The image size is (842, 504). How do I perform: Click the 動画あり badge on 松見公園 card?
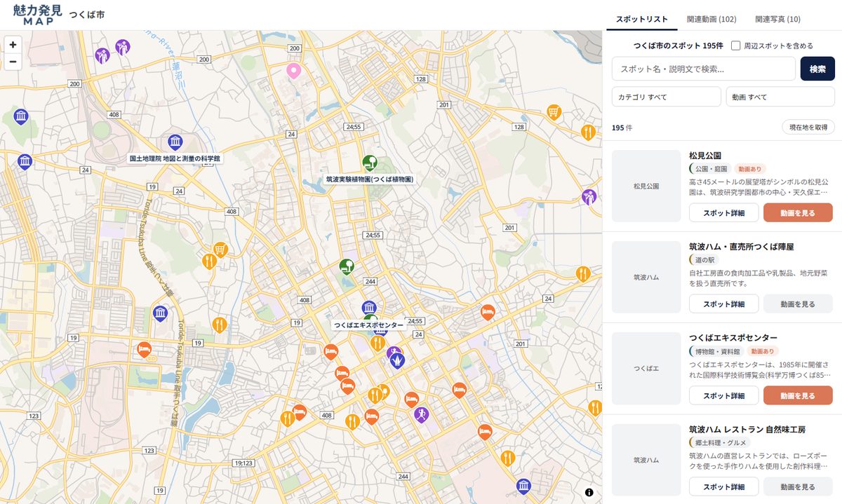(750, 169)
